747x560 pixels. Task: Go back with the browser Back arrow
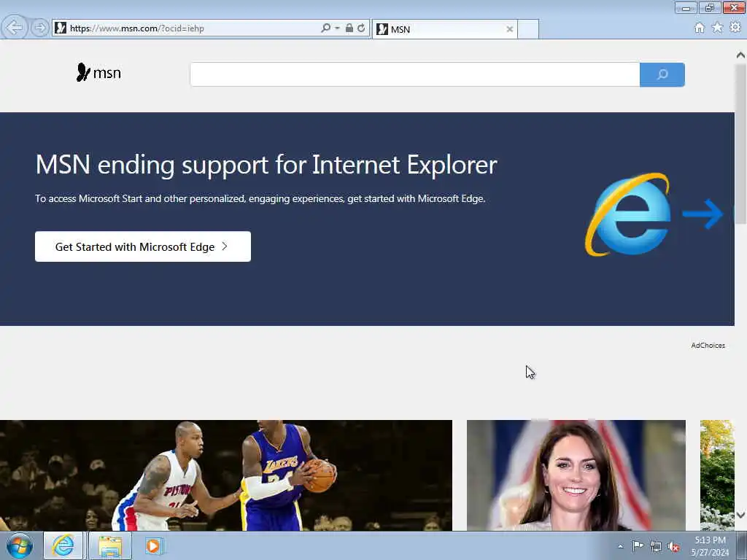(x=15, y=28)
